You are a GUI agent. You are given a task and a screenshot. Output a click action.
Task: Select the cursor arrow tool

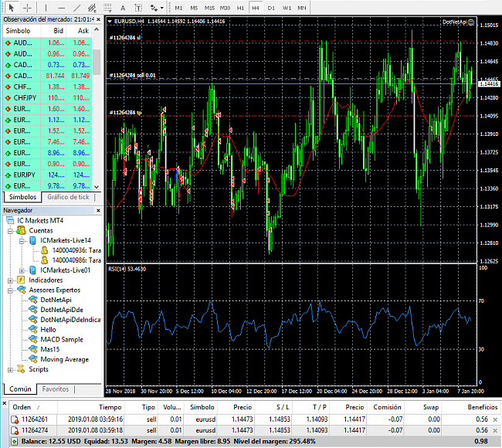(x=12, y=7)
